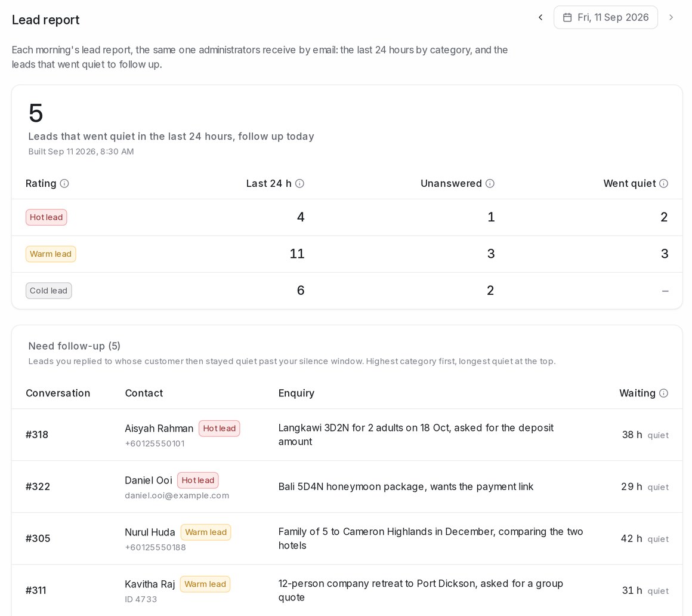
Task: Click the Port Dickson retreat enquiry text
Action: (x=421, y=590)
